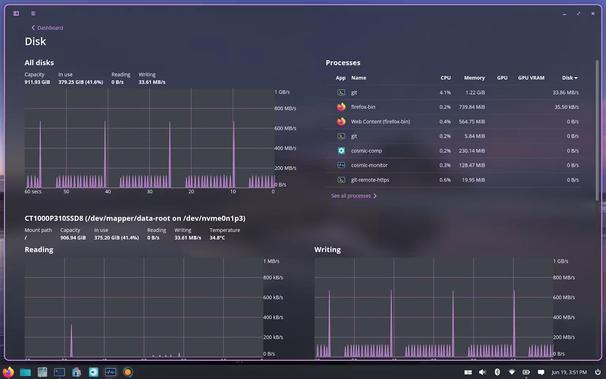Screen dimensions: 606x379
Task: Click the CT1000P310SSD8 disk heading
Action: [135, 218]
